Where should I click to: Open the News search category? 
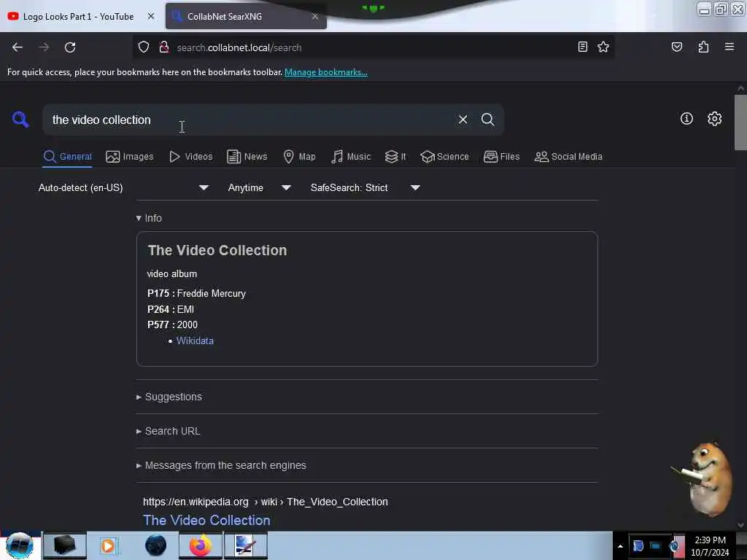coord(247,157)
